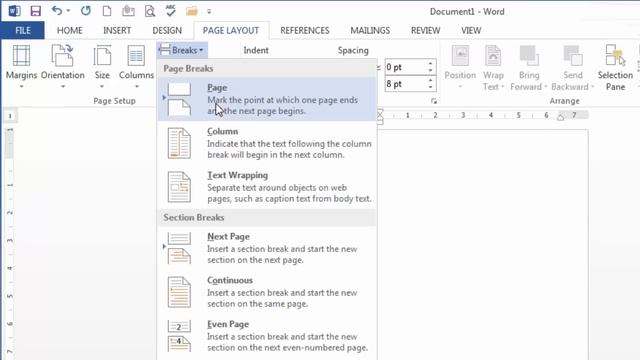This screenshot has width=640, height=360.
Task: Open the Margins gallery
Action: [x=21, y=66]
